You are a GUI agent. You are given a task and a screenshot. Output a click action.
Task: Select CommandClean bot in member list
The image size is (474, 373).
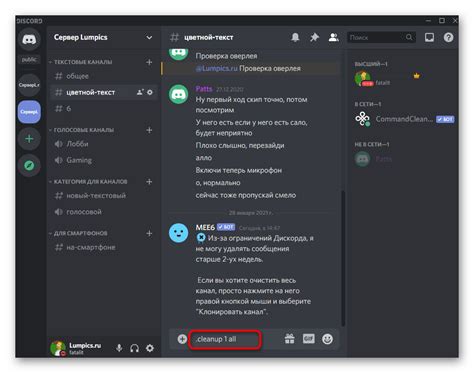[x=403, y=119]
